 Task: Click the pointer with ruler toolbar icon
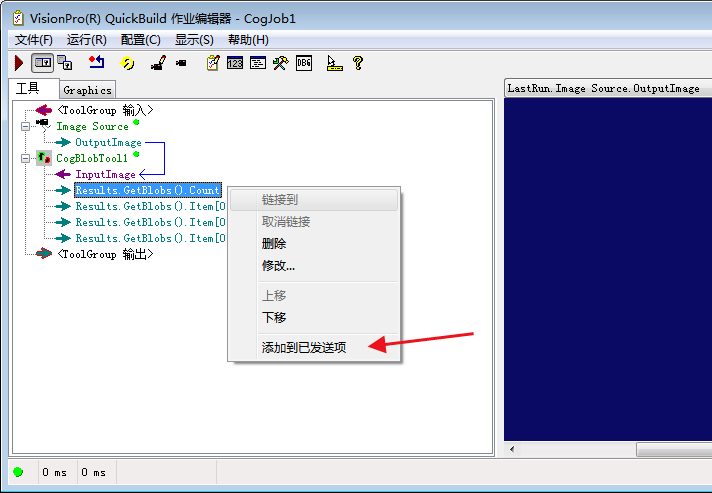point(334,63)
